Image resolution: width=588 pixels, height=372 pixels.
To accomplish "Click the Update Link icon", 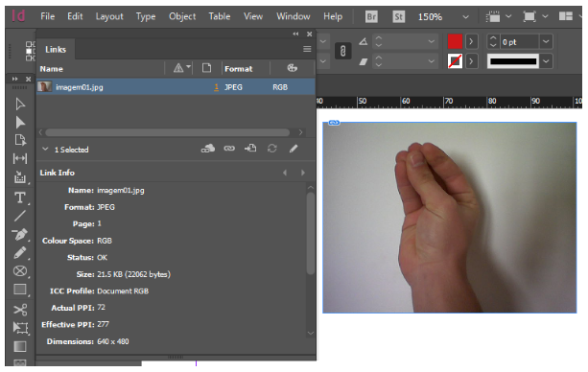I will click(271, 149).
